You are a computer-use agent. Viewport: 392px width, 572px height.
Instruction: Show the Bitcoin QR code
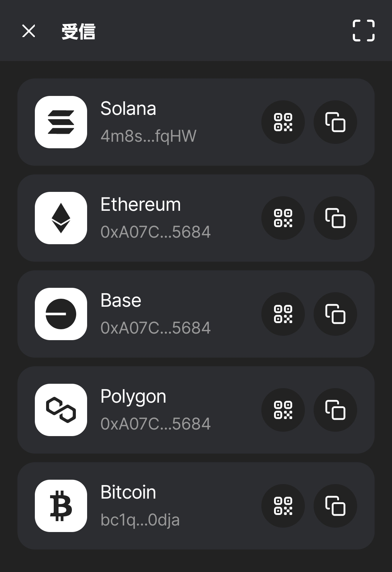(x=283, y=506)
